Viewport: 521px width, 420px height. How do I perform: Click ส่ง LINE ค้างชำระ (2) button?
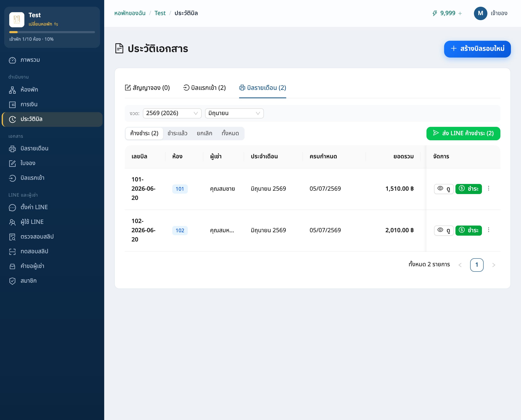463,133
